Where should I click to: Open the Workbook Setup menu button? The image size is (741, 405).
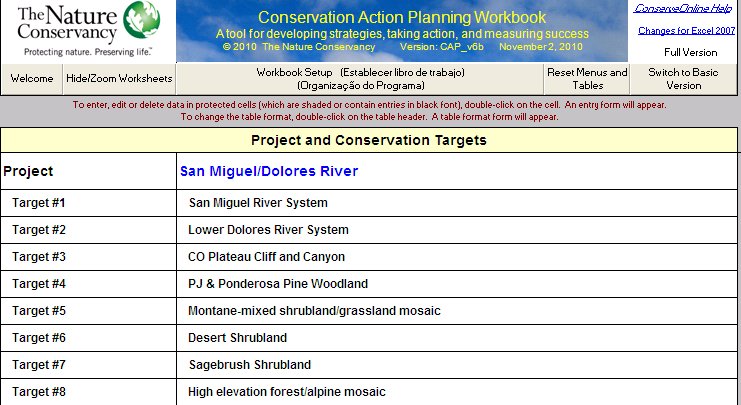(x=360, y=79)
